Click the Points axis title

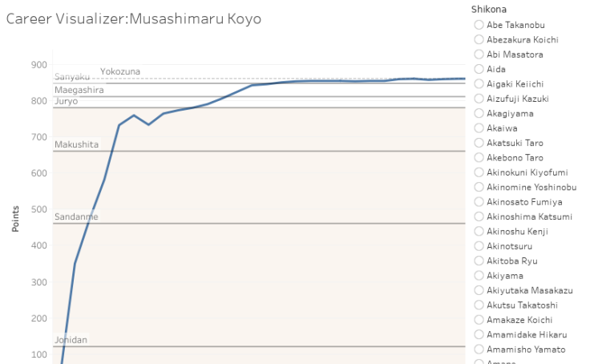click(x=15, y=216)
